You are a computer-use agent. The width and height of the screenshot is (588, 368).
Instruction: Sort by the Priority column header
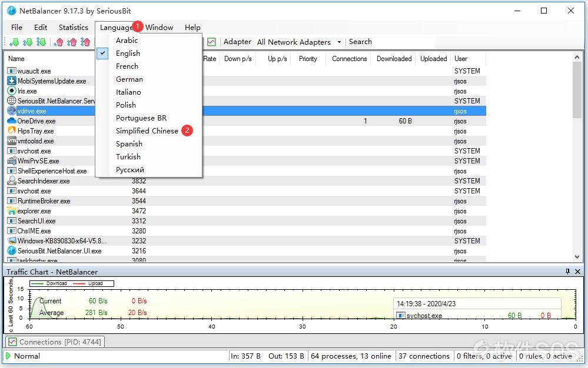click(308, 59)
